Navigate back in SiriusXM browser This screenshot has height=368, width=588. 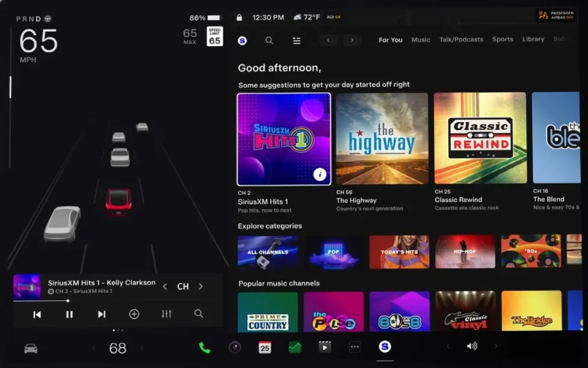click(x=328, y=40)
